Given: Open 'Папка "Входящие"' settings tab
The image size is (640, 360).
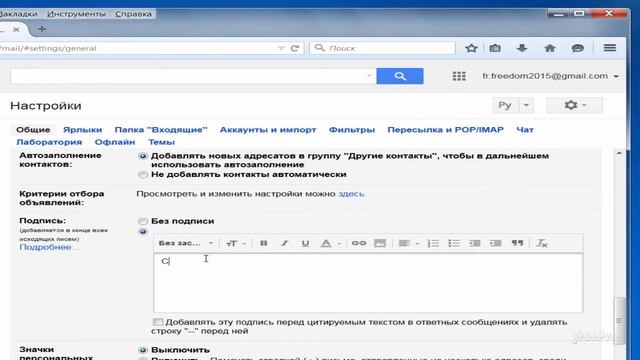Looking at the screenshot, I should pos(161,130).
